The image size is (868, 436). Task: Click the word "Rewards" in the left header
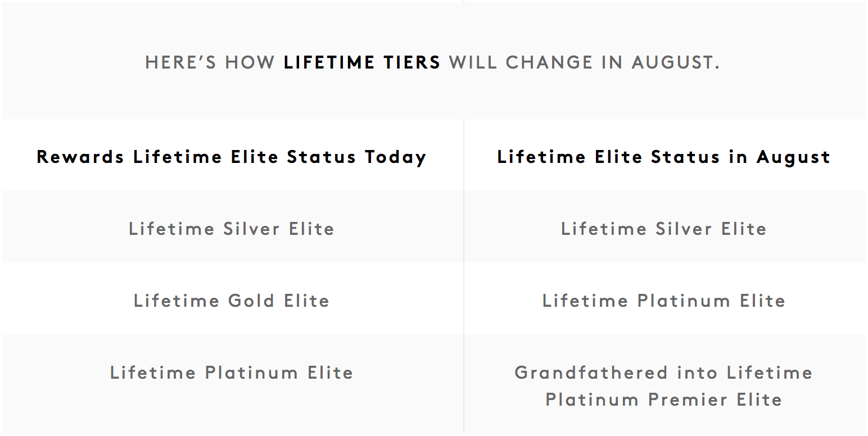(x=80, y=157)
